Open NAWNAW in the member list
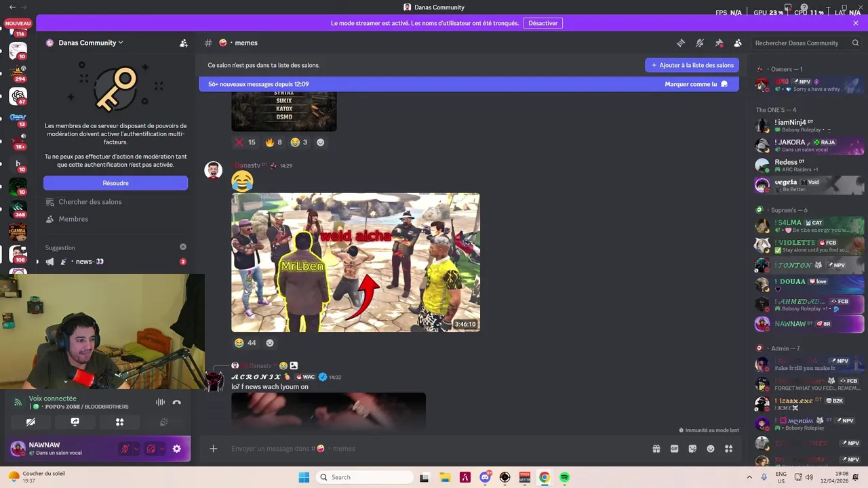Screen dimensions: 868x488 pos(809,323)
